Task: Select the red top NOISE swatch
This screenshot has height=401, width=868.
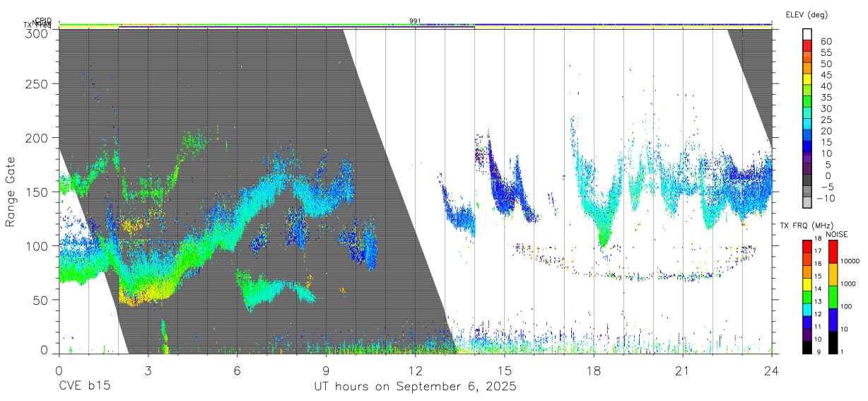Action: pos(833,252)
